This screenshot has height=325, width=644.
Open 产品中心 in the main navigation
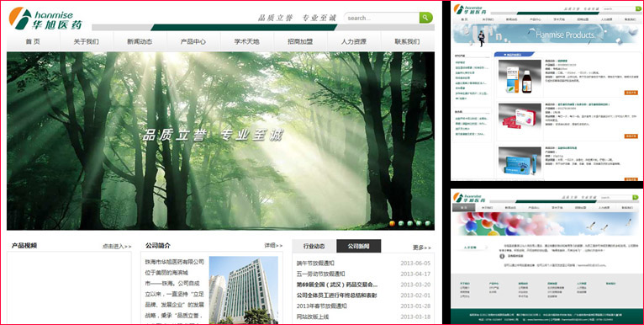pos(193,41)
